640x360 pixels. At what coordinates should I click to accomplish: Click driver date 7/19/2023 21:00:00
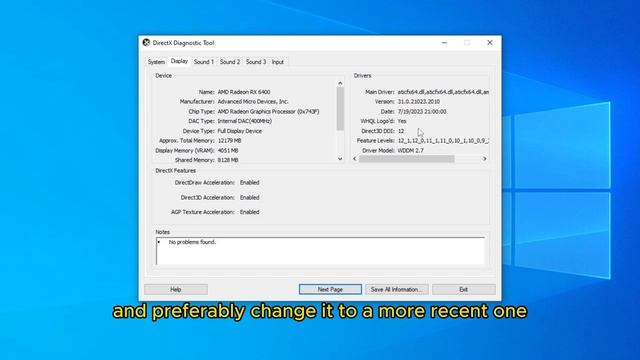(422, 111)
